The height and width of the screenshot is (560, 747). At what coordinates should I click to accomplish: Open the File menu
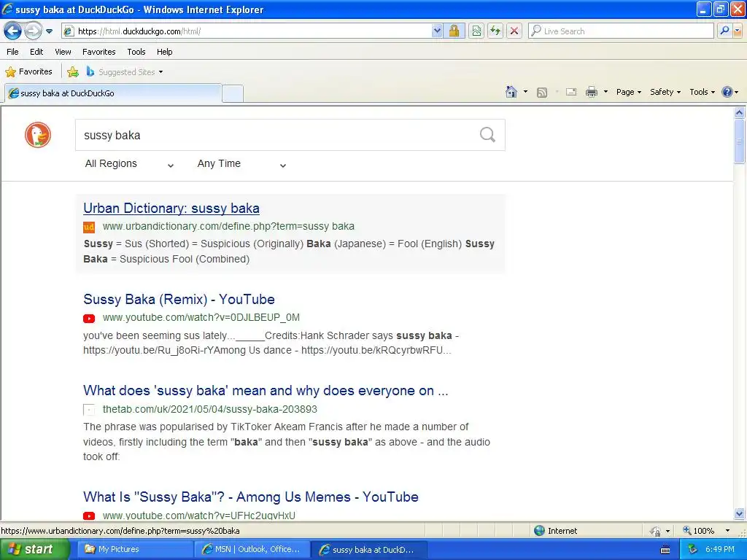tap(13, 52)
